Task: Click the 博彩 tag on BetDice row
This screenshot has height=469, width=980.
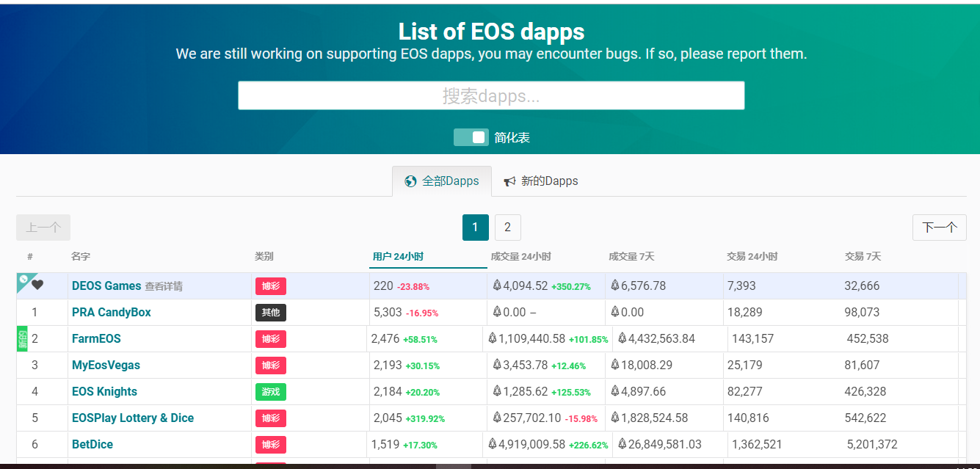Action: 271,445
